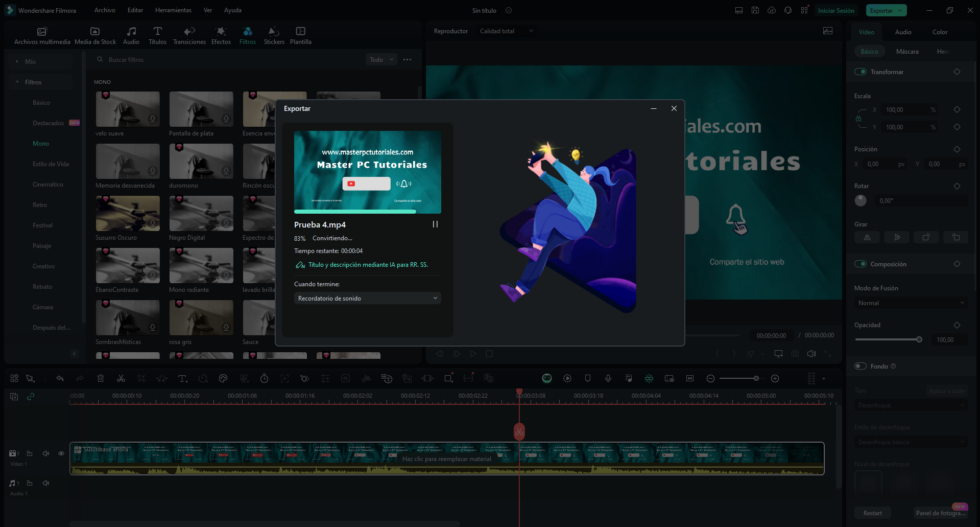Screen dimensions: 980x527
Task: Open the Audio library tab
Action: click(131, 36)
